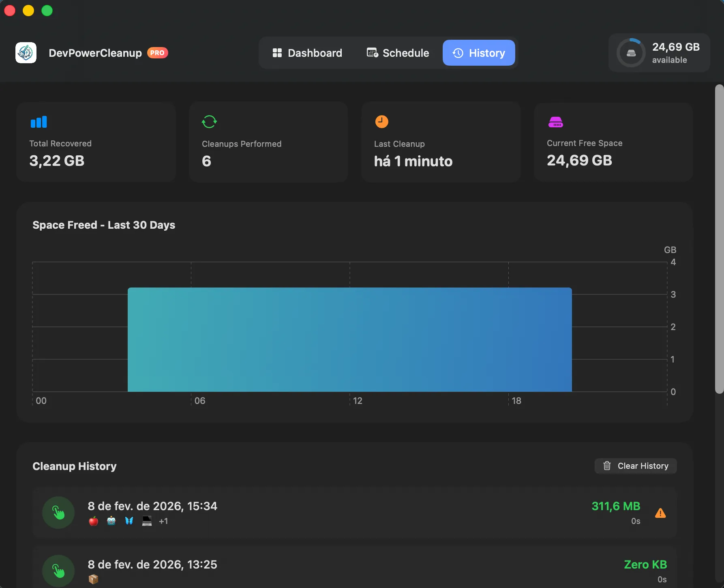Click the grid icon next to Dashboard
The image size is (724, 588).
[x=277, y=53]
